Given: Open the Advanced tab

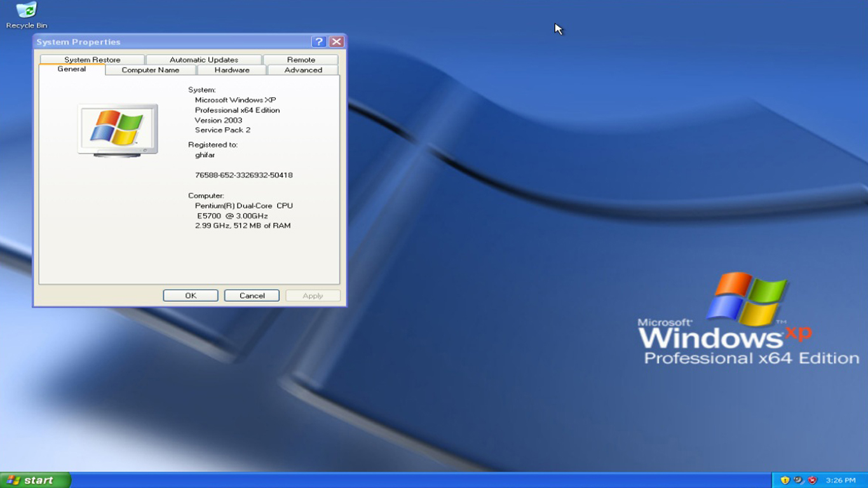Looking at the screenshot, I should pyautogui.click(x=303, y=70).
